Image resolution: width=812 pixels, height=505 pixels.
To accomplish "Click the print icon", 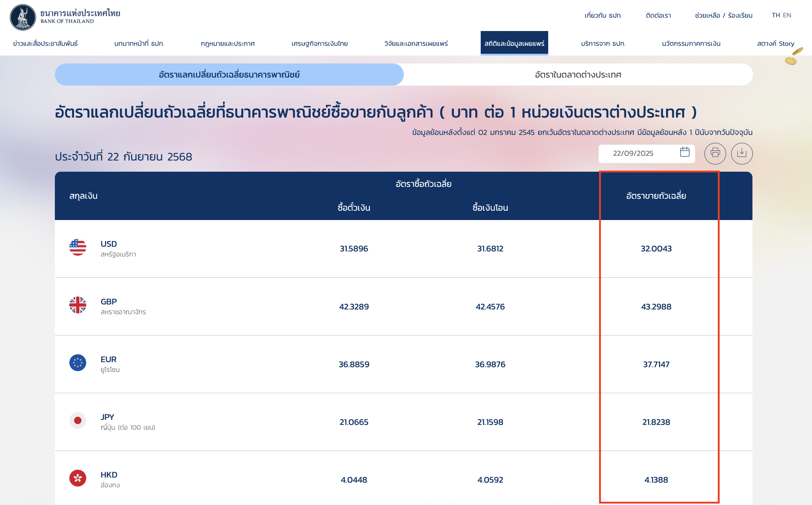I will pyautogui.click(x=715, y=153).
